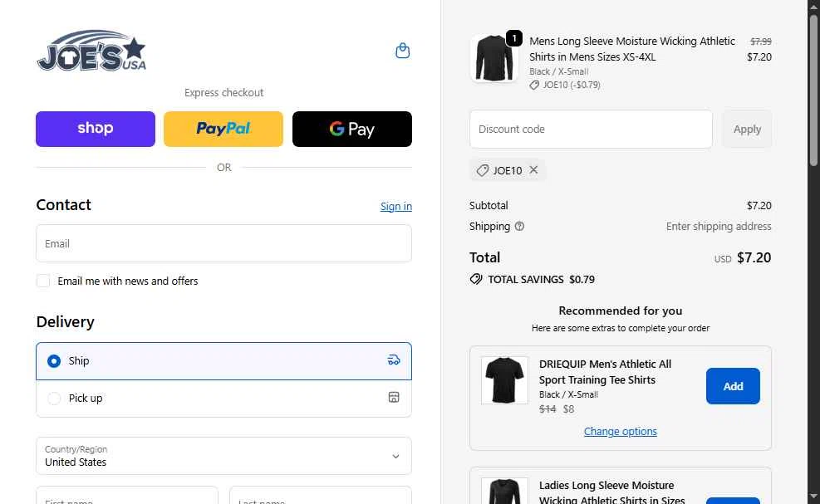Open the Country/Region dropdown
Screen dimensions: 820x504
(x=223, y=456)
